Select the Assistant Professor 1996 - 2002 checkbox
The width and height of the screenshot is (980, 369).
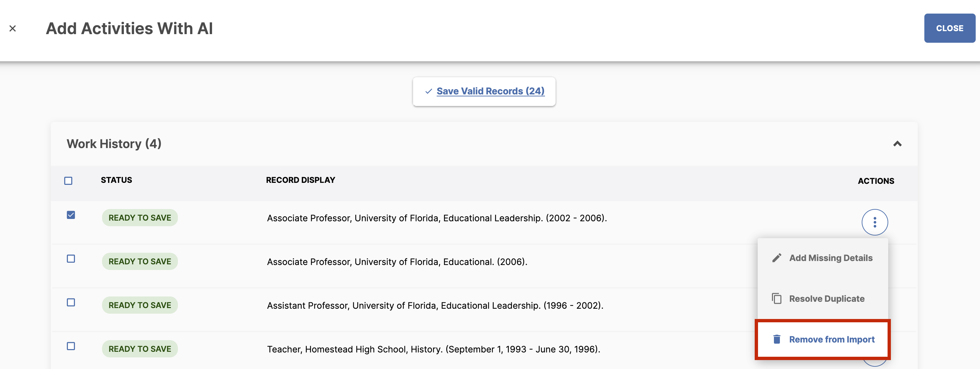coord(71,302)
